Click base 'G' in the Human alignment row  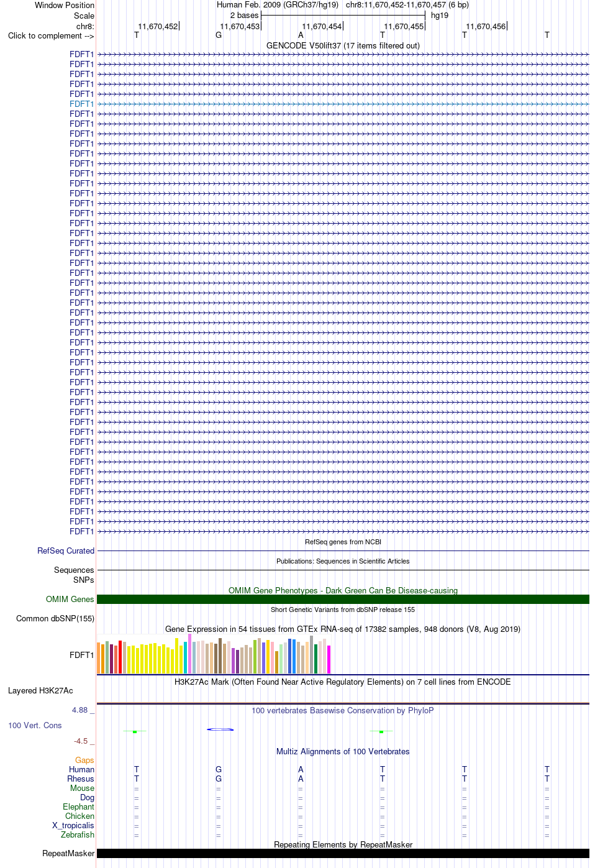coord(219,769)
